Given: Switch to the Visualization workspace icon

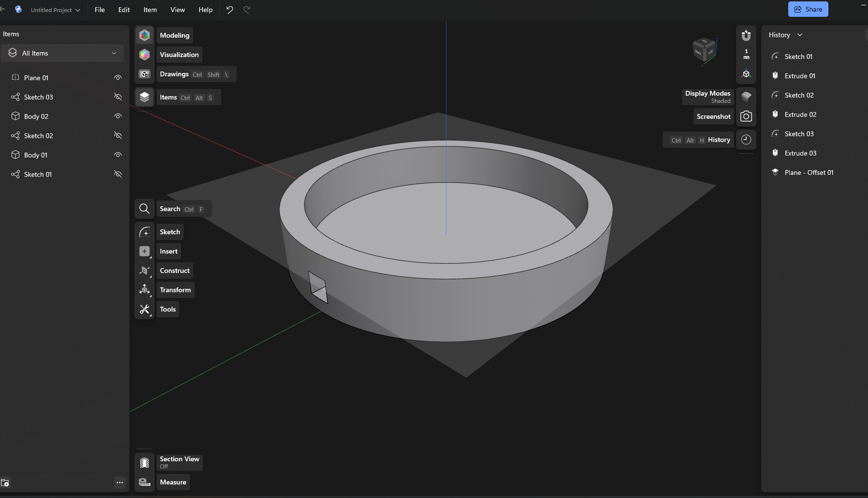Looking at the screenshot, I should pos(145,55).
